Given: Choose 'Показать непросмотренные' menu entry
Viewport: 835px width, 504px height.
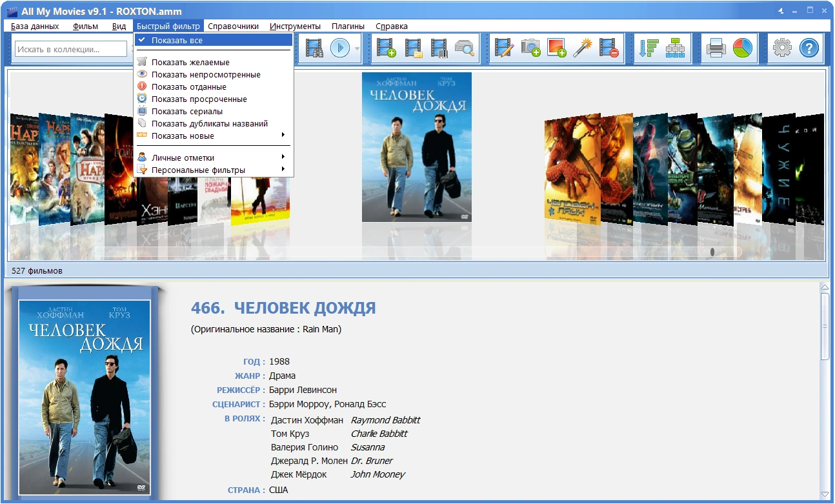Looking at the screenshot, I should click(x=214, y=74).
